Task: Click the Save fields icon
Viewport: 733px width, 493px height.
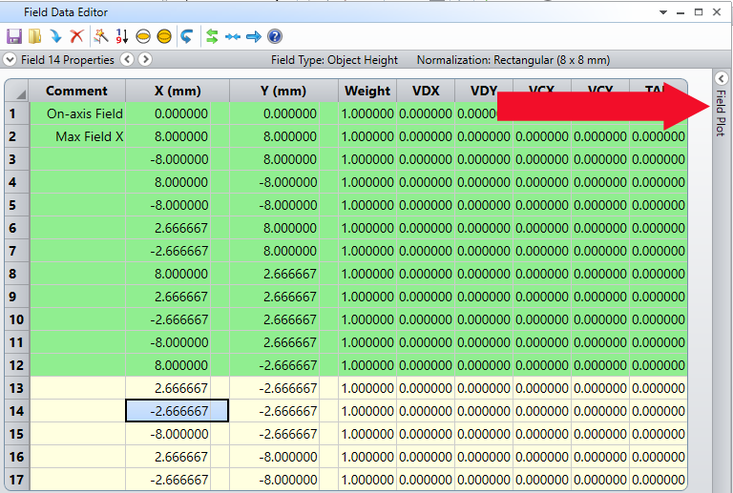Action: pos(14,36)
